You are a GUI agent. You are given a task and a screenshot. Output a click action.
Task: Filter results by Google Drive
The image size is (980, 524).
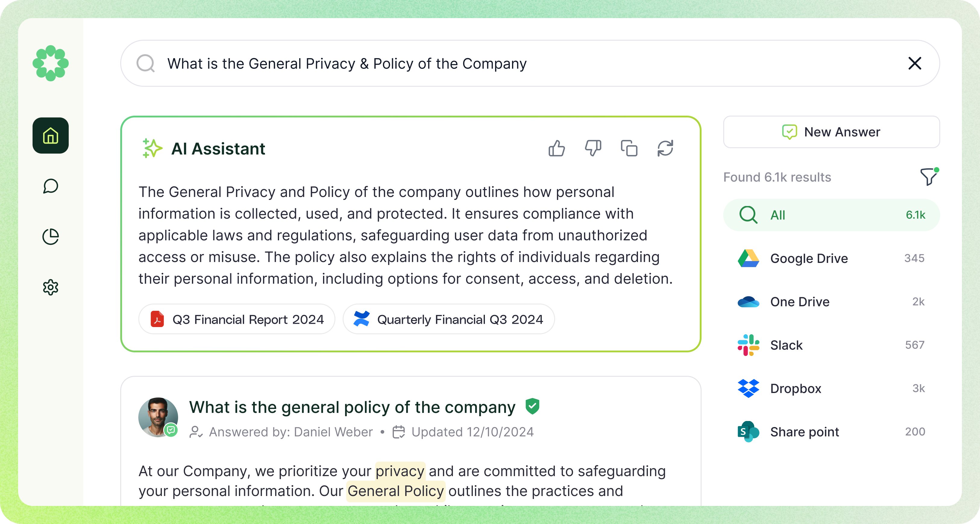click(831, 258)
